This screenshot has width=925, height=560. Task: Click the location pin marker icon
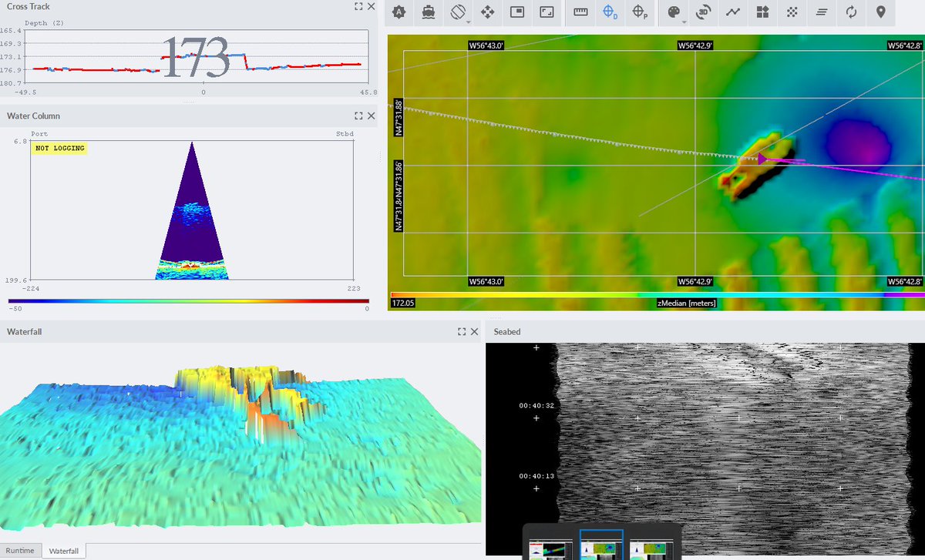click(880, 12)
